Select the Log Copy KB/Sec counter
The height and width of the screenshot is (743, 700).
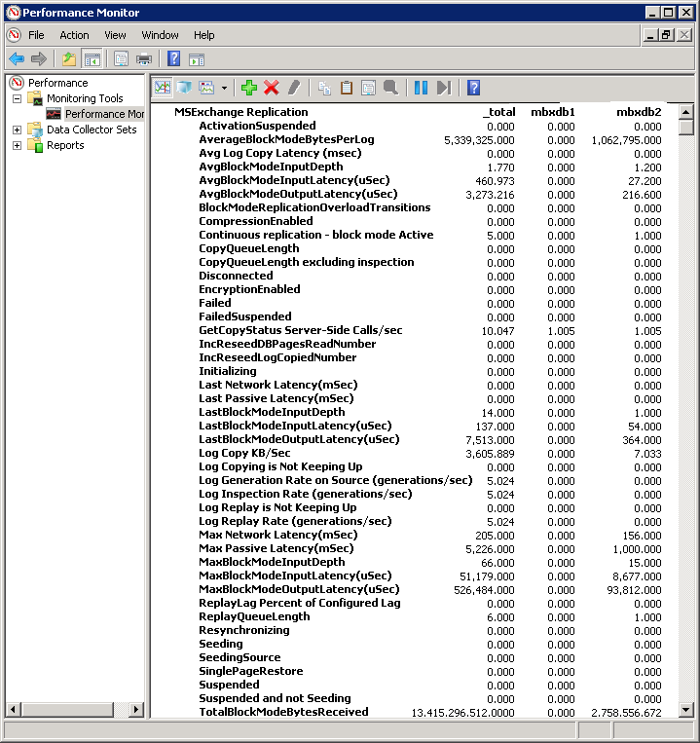pyautogui.click(x=244, y=454)
